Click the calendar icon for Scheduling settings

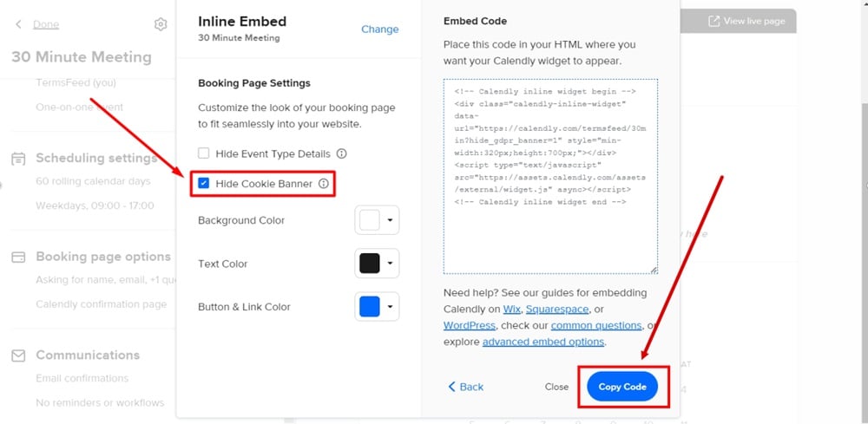click(18, 159)
